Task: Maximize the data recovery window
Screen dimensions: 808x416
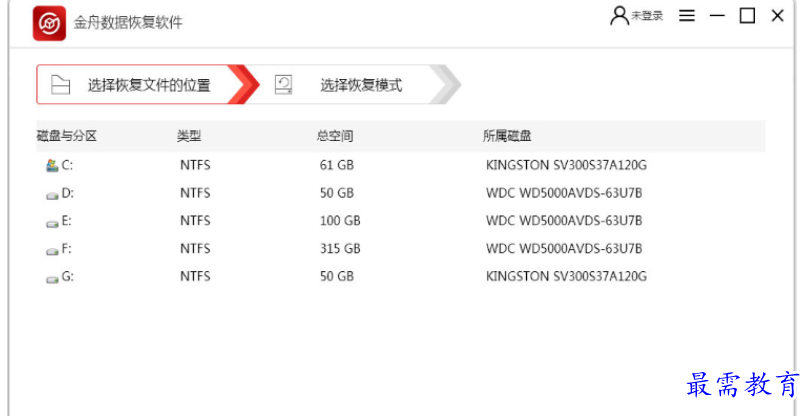Action: pyautogui.click(x=747, y=16)
